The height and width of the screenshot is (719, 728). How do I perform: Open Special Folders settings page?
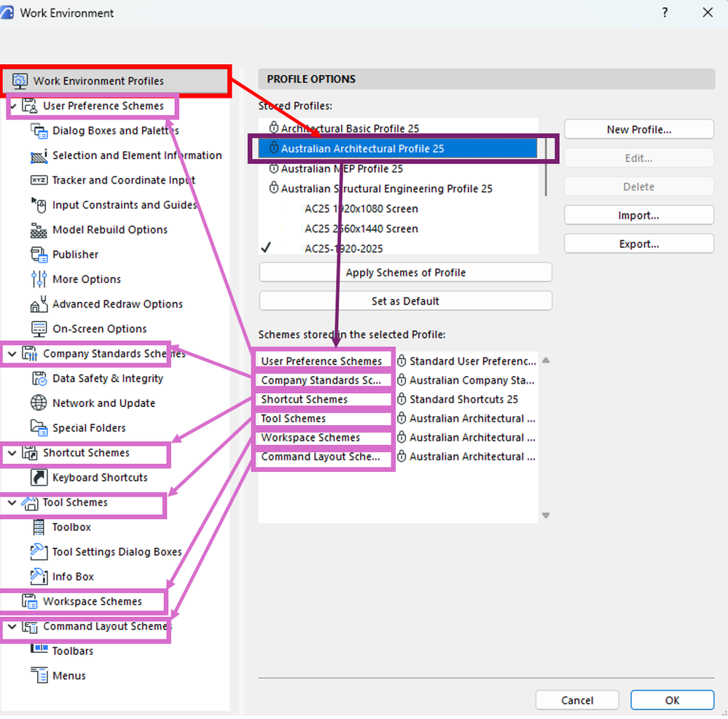[89, 428]
